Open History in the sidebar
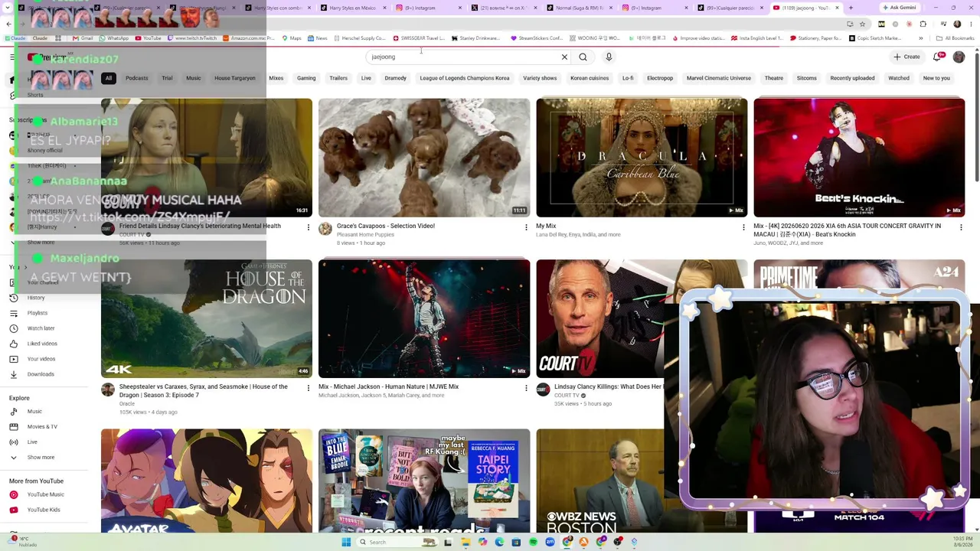 (x=36, y=298)
